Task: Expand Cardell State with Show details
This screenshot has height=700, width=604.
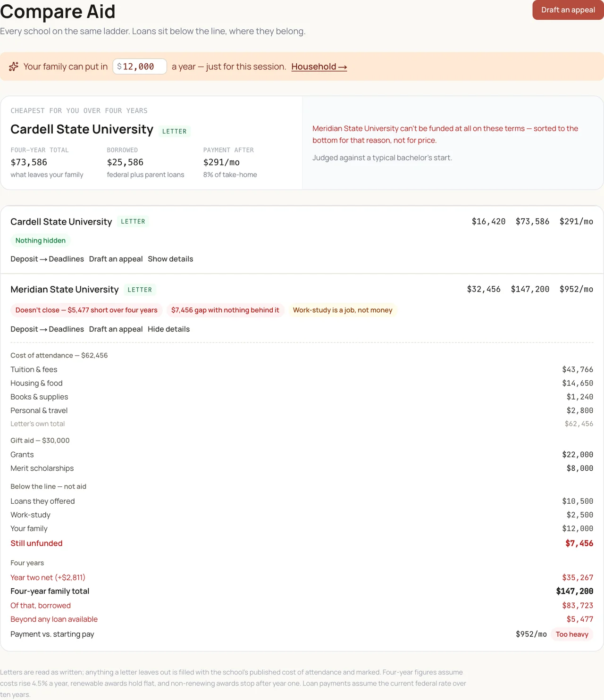Action: pos(170,259)
